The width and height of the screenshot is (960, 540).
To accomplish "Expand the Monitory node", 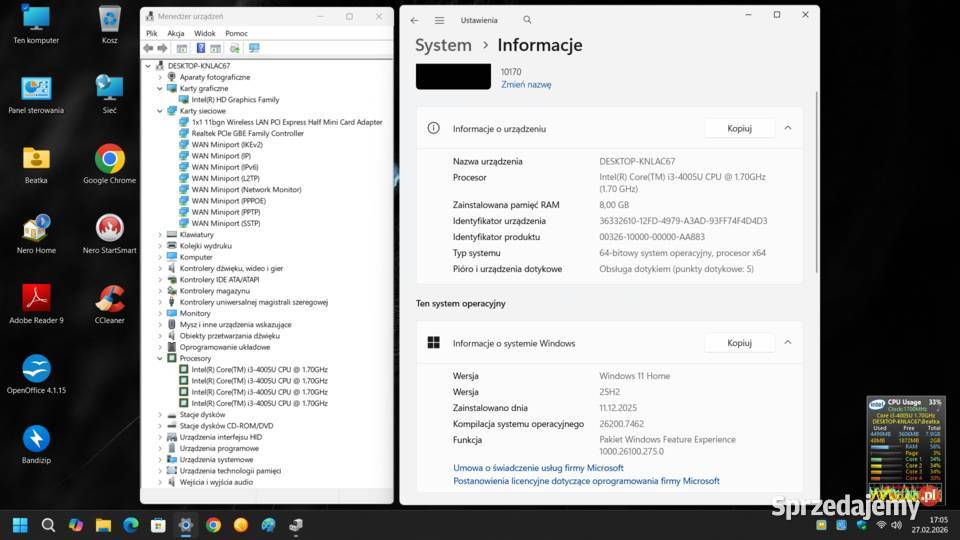I will [160, 313].
